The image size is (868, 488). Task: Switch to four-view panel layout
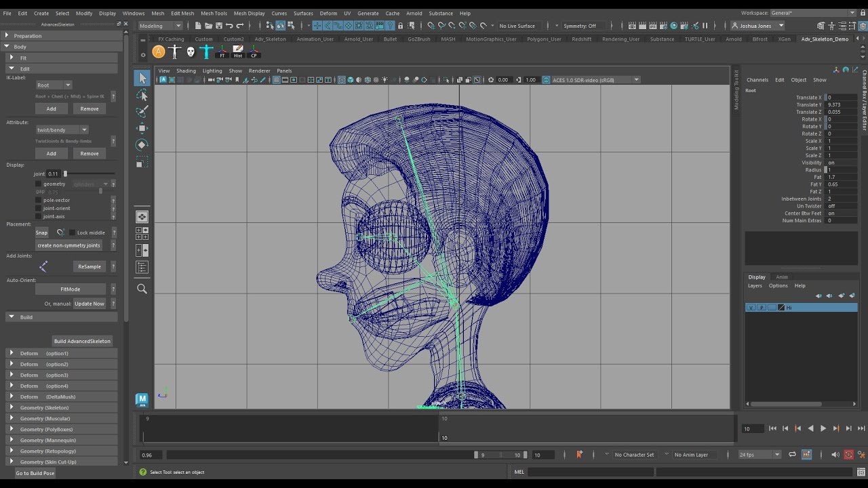(142, 234)
